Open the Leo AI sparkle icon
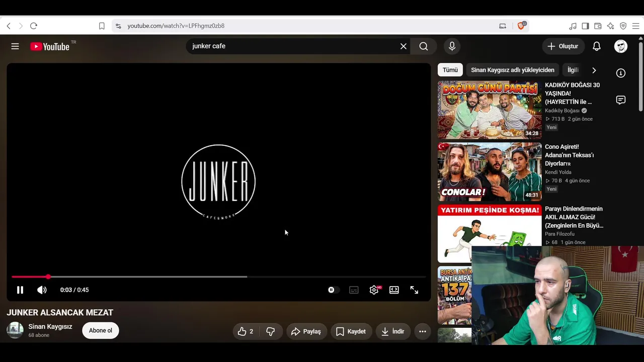Image resolution: width=644 pixels, height=362 pixels. coord(611,26)
